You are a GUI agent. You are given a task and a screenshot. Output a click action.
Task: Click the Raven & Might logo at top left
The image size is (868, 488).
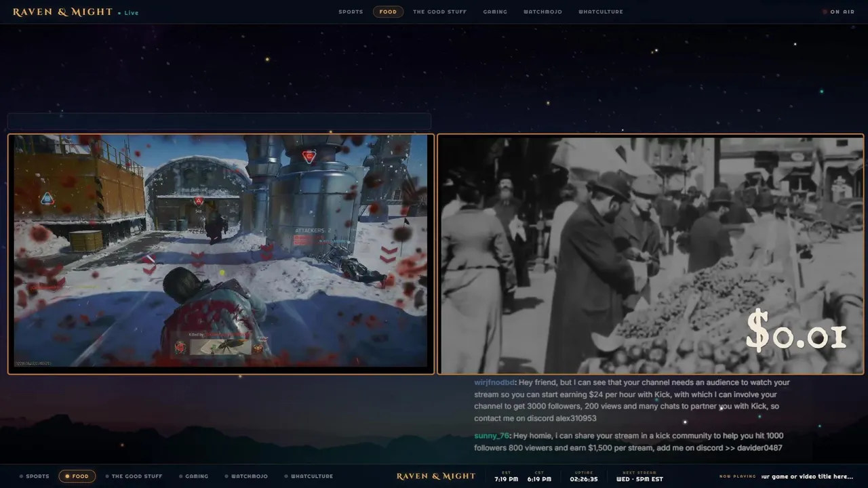pos(62,12)
